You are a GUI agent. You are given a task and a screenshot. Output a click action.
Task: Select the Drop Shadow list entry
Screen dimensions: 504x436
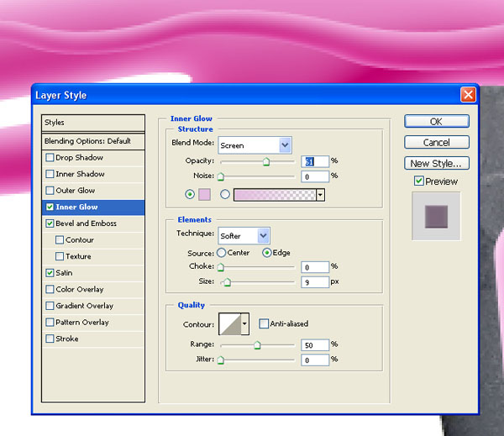[x=93, y=158]
